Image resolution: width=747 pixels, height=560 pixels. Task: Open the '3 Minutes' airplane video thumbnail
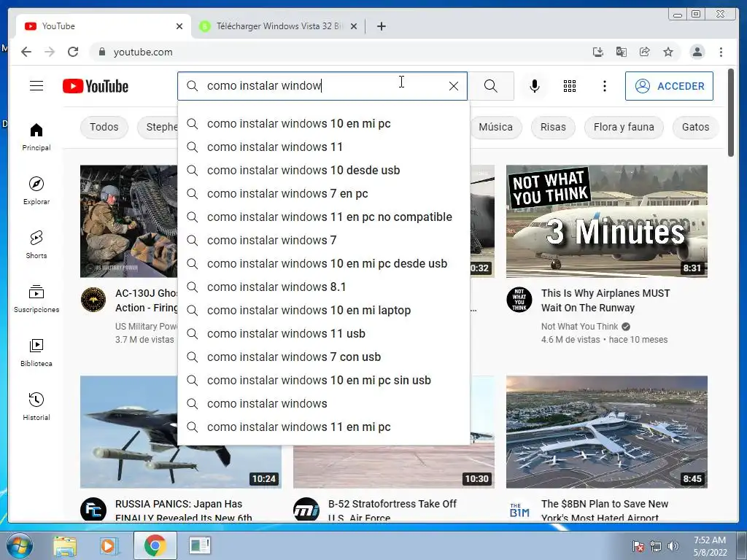click(x=606, y=222)
